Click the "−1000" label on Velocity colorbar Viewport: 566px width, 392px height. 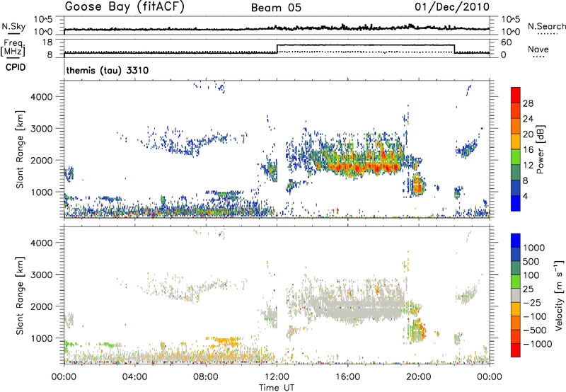[537, 344]
